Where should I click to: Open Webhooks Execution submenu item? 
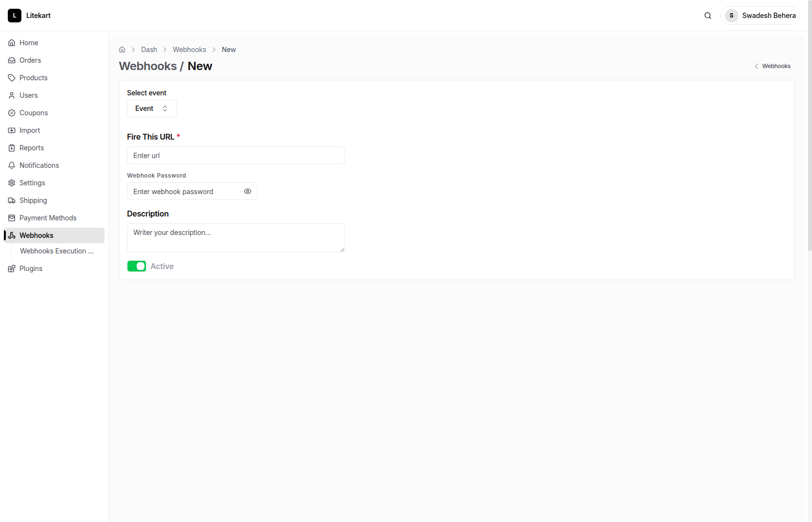pos(57,251)
